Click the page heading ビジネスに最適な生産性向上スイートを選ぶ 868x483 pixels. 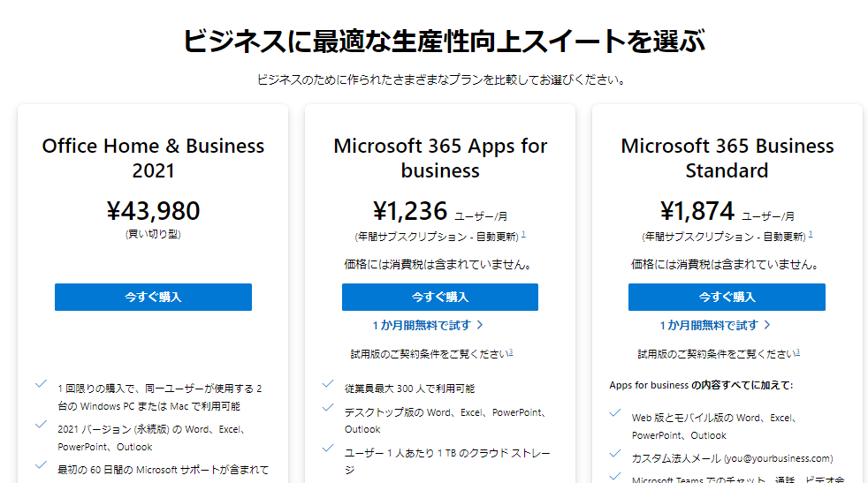[444, 42]
